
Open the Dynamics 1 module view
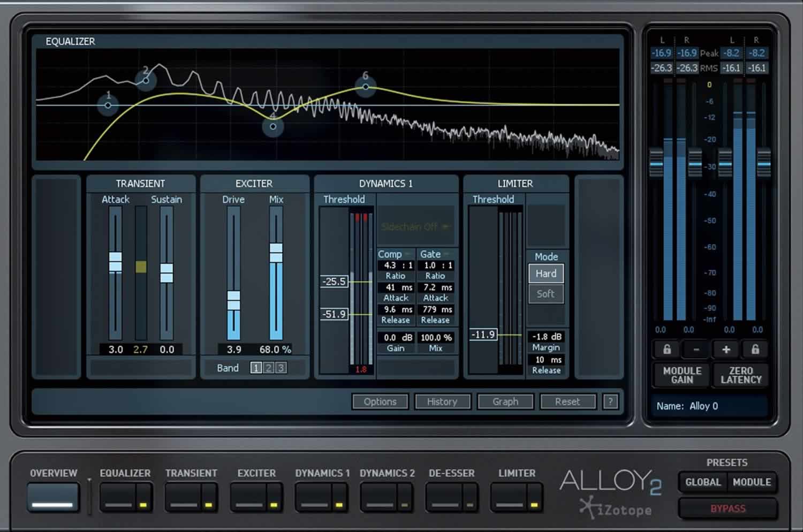[314, 498]
